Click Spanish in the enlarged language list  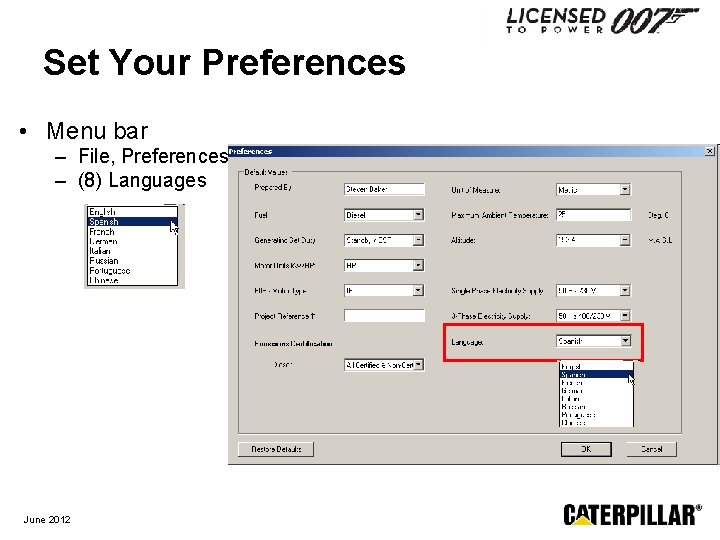tap(132, 222)
